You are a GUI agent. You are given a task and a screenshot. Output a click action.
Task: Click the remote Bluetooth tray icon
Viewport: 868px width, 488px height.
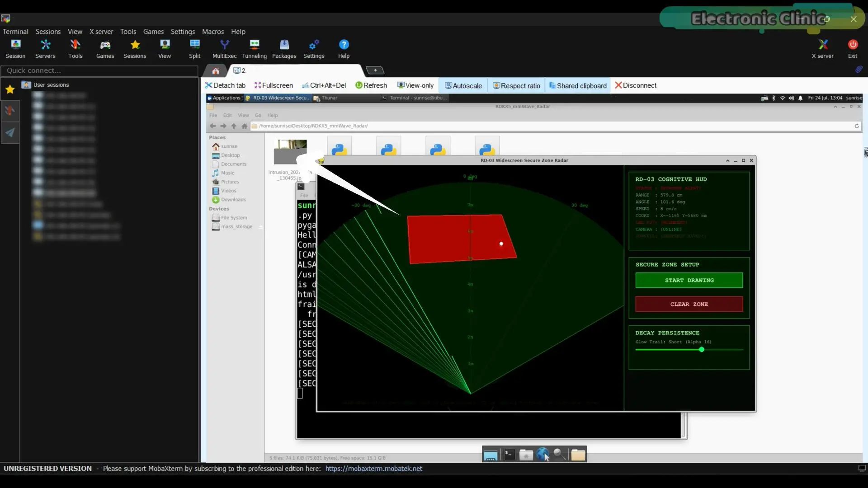click(x=774, y=98)
